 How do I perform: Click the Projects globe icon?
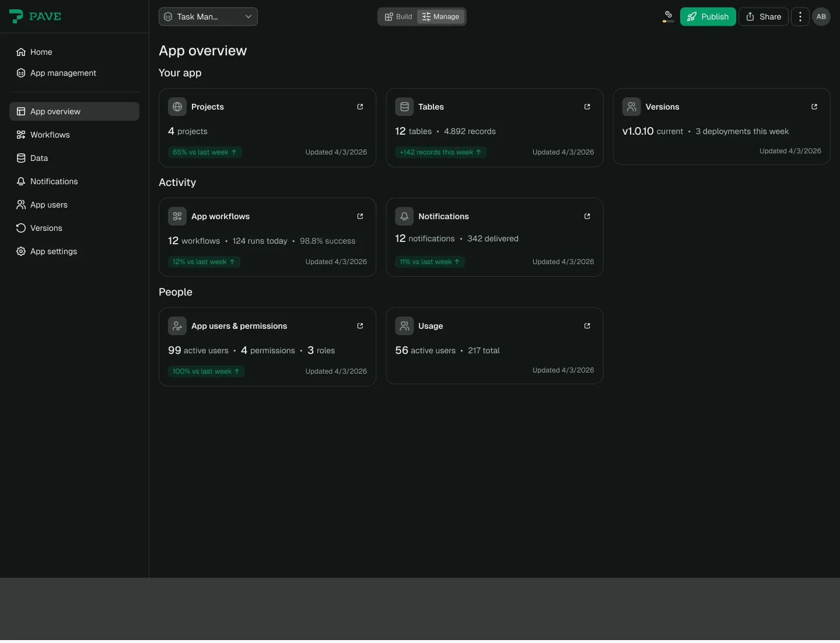(x=177, y=107)
